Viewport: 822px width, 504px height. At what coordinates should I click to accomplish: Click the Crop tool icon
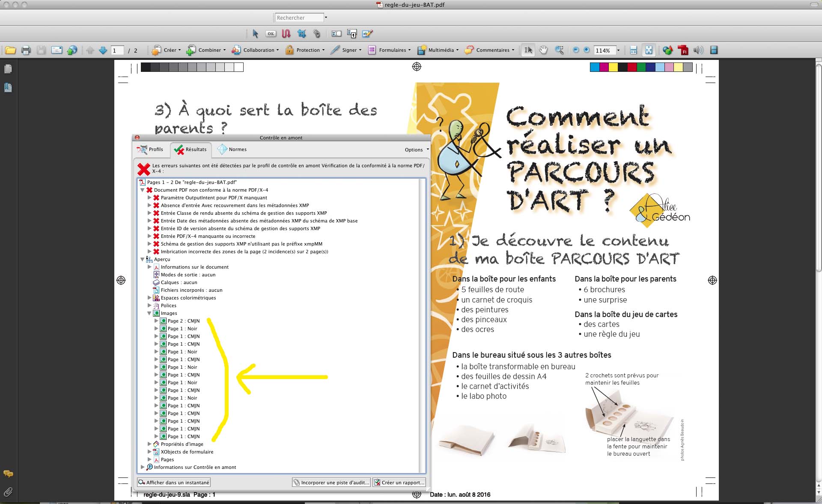(x=302, y=33)
